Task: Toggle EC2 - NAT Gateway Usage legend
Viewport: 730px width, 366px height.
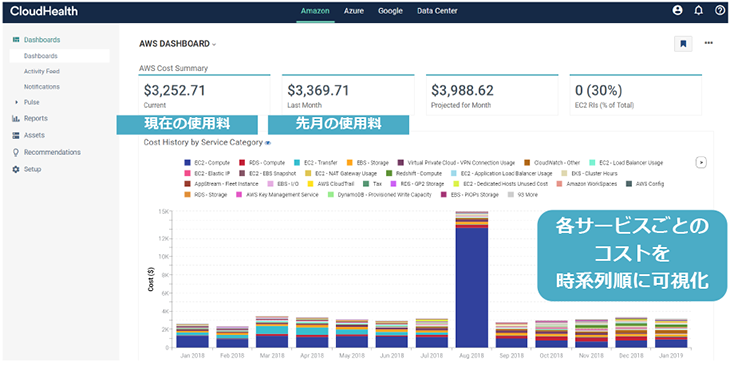Action: click(341, 174)
